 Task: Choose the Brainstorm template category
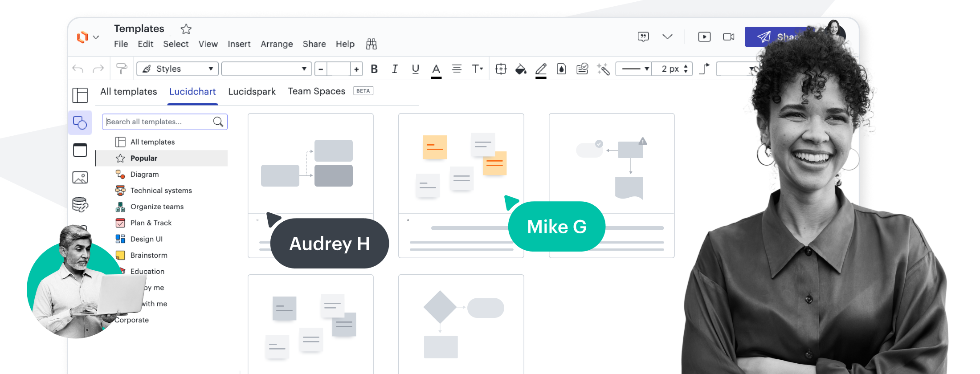149,255
